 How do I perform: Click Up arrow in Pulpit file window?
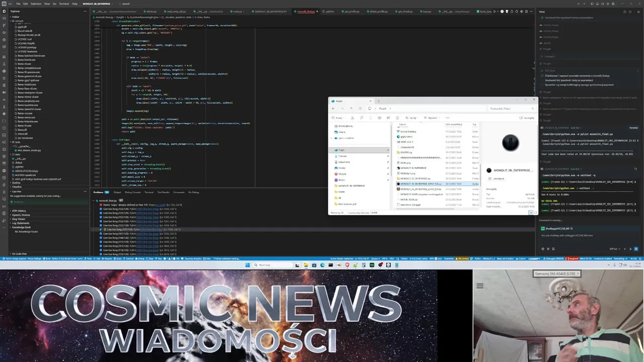click(x=351, y=108)
